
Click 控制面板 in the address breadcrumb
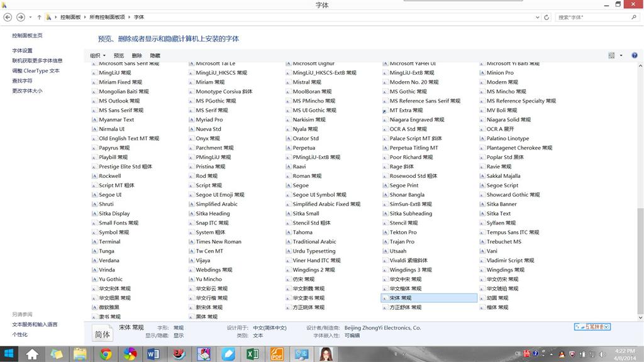click(x=70, y=17)
